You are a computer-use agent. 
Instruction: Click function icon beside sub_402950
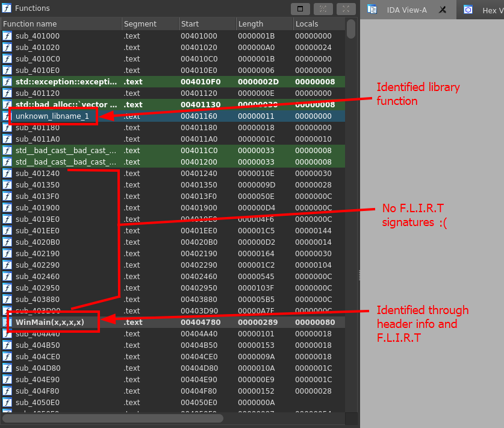(x=7, y=288)
